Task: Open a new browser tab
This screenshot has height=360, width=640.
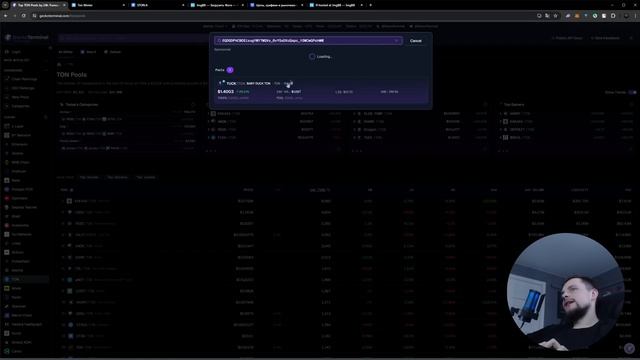Action: pyautogui.click(x=370, y=5)
